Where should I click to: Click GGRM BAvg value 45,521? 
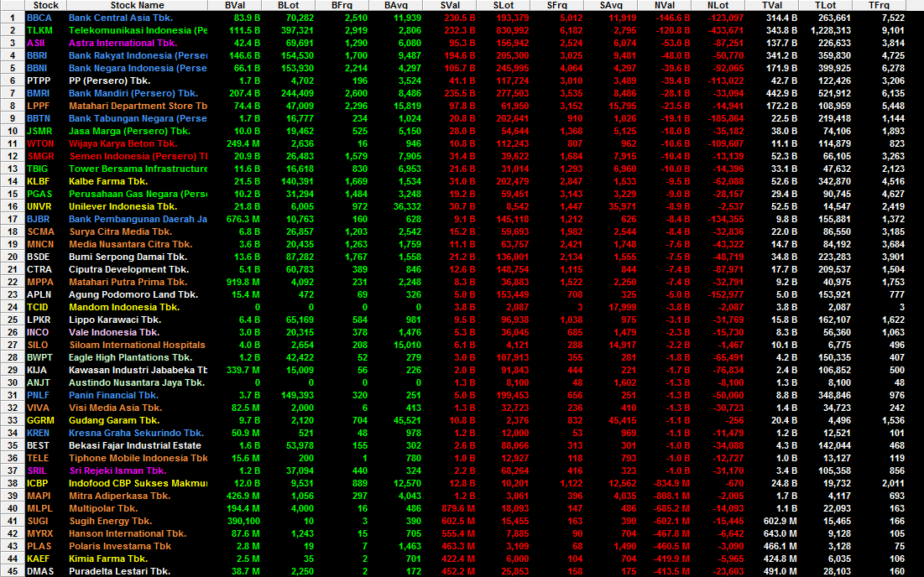[x=406, y=420]
